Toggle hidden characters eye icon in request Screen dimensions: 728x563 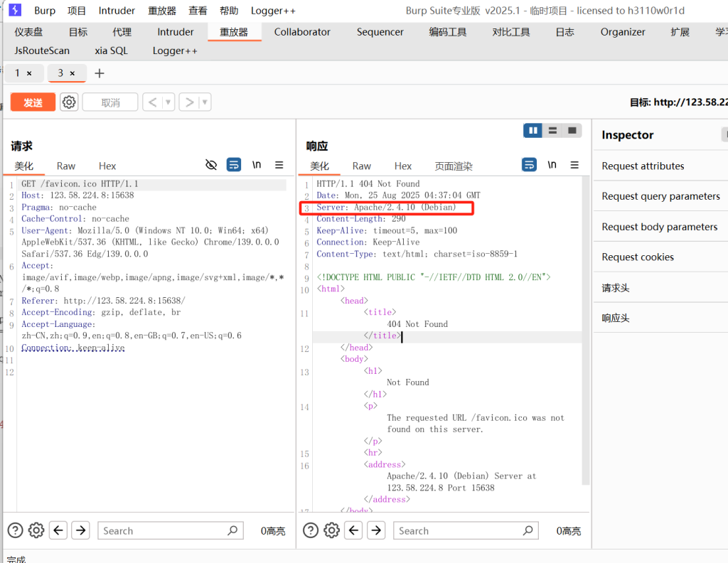(211, 165)
